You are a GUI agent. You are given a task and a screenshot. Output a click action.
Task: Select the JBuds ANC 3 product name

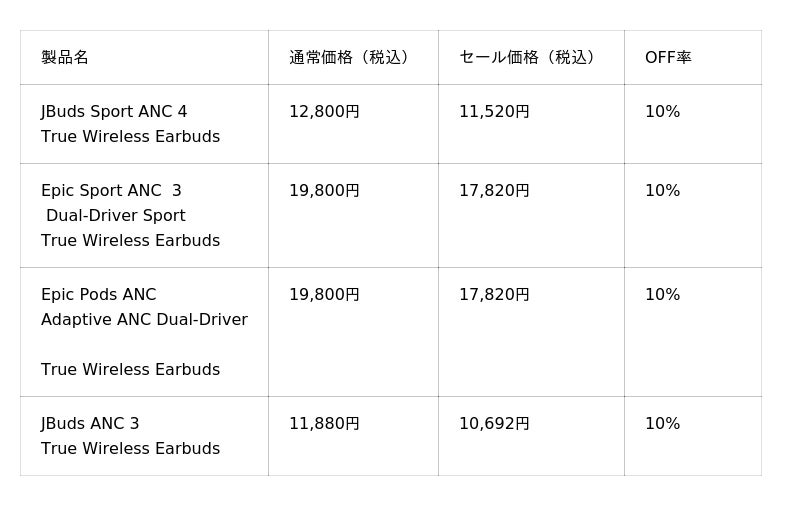90,423
